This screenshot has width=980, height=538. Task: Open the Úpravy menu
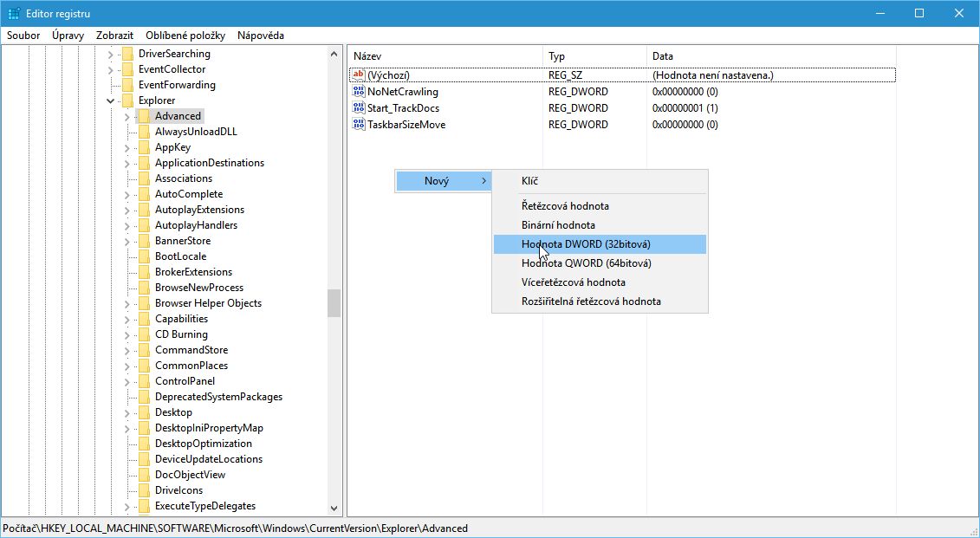(68, 36)
